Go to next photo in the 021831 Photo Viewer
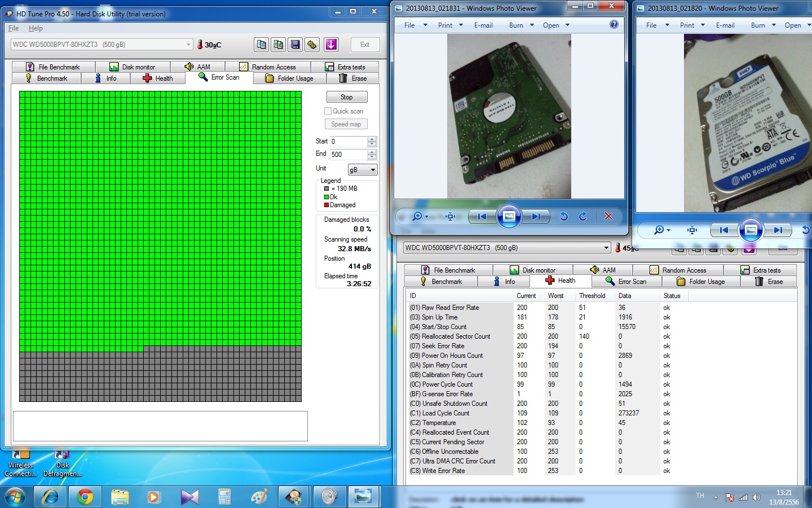 536,216
